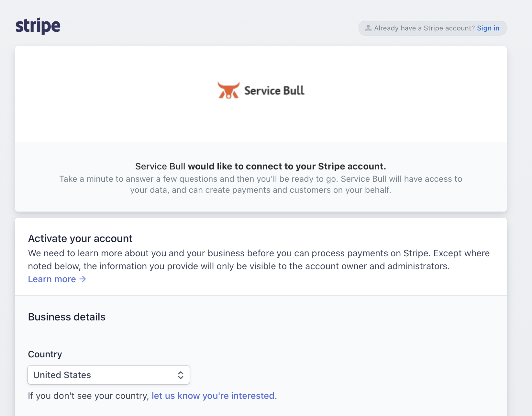Screen dimensions: 532x416
Task: Click the "We need to learn more" paragraph
Action: [x=259, y=260]
